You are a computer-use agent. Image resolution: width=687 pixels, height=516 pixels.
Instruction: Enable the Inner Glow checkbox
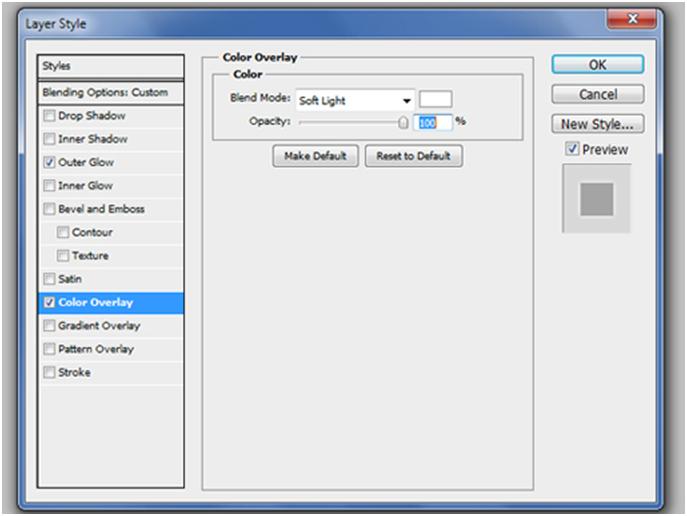[x=49, y=186]
